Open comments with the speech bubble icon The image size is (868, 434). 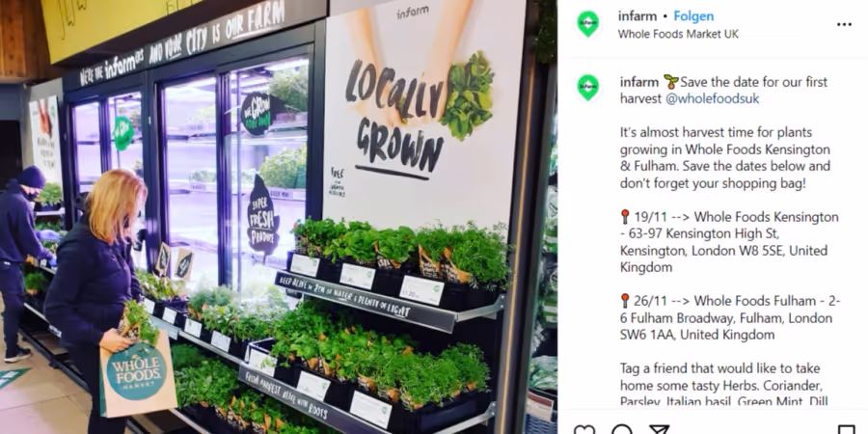pyautogui.click(x=622, y=429)
